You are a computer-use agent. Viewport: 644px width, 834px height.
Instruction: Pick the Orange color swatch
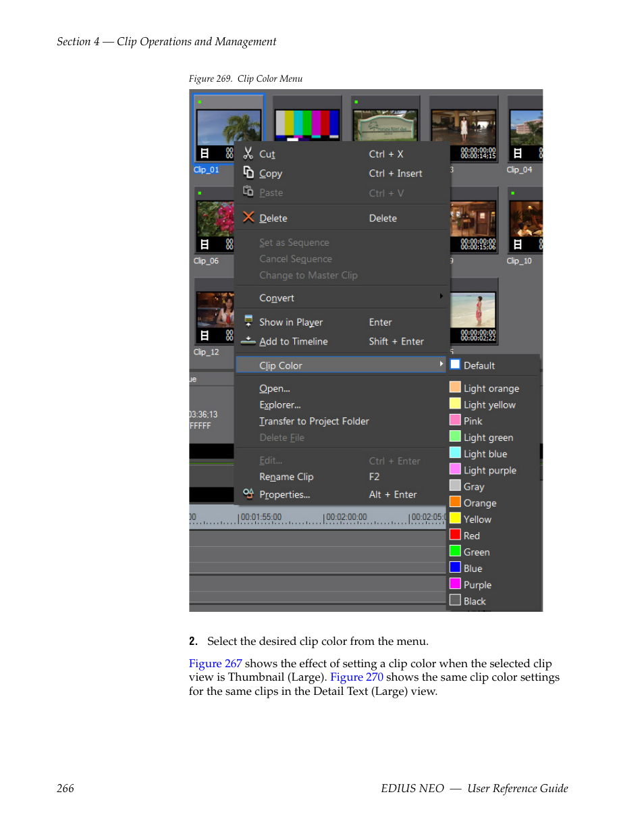(x=455, y=502)
